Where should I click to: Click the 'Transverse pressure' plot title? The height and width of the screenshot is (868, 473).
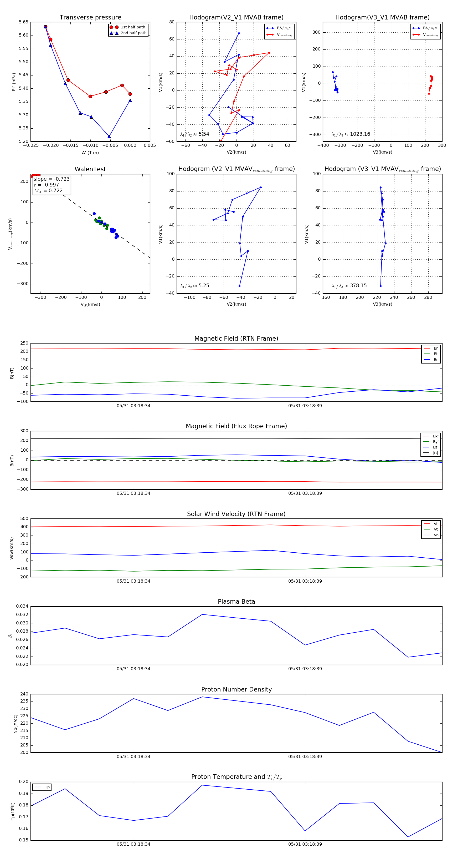click(x=90, y=17)
